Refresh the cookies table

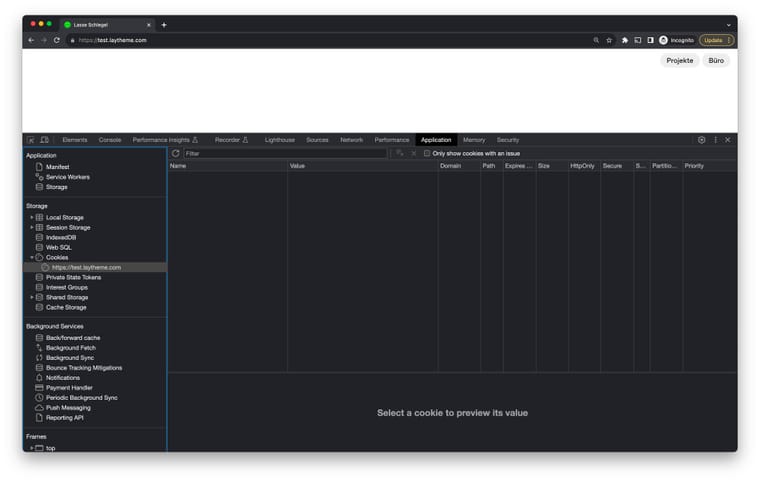[176, 153]
